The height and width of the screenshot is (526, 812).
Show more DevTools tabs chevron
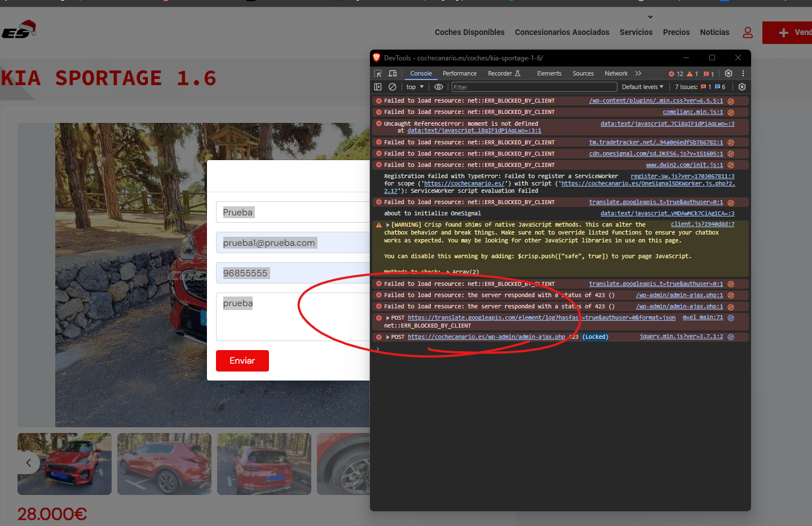point(638,73)
